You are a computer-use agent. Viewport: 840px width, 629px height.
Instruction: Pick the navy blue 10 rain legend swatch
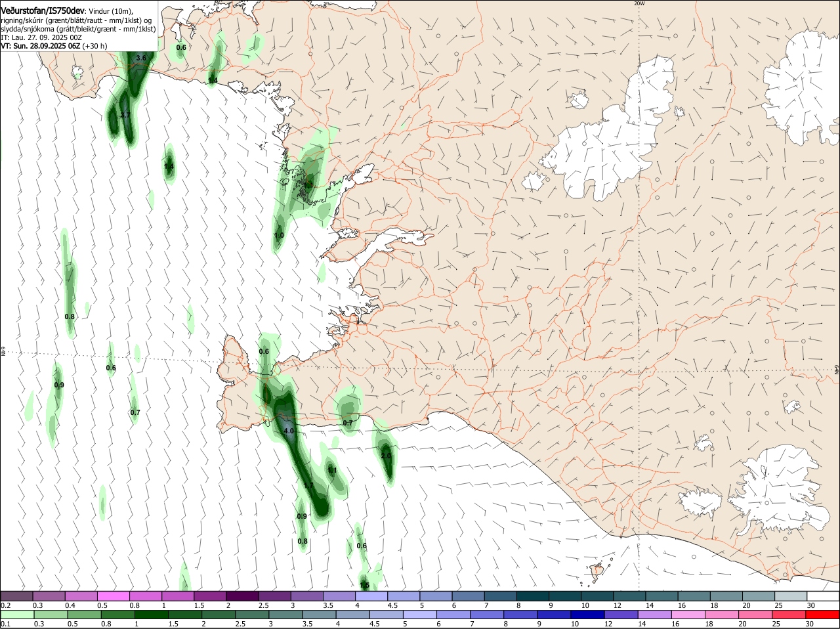(587, 615)
